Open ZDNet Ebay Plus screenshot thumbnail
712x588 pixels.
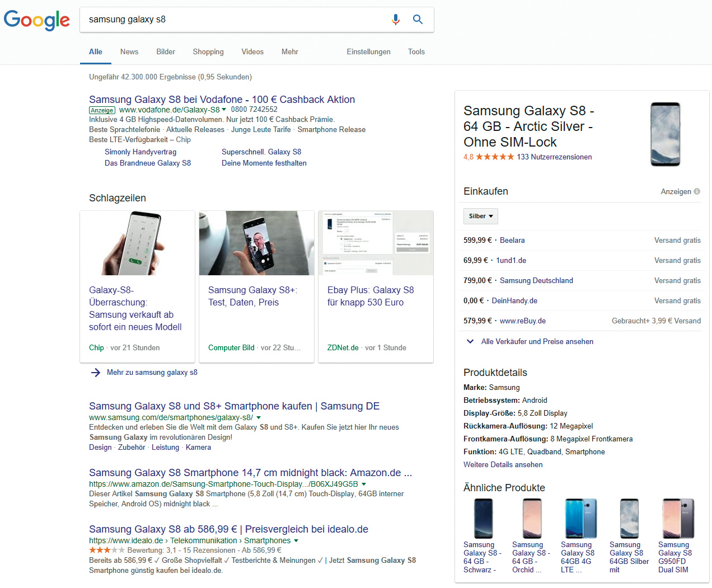click(x=376, y=243)
